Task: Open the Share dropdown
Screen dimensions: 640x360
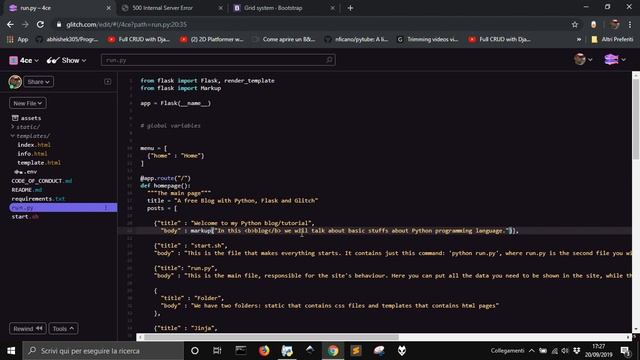Action: 38,82
